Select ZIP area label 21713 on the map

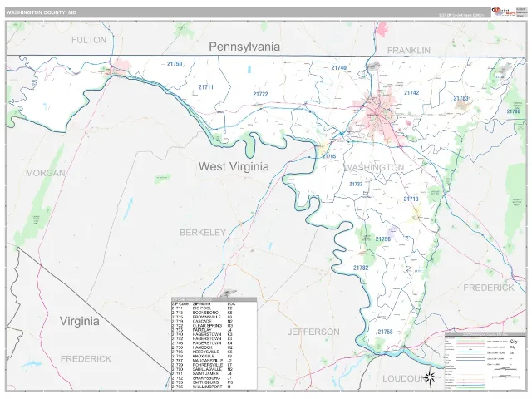(411, 199)
